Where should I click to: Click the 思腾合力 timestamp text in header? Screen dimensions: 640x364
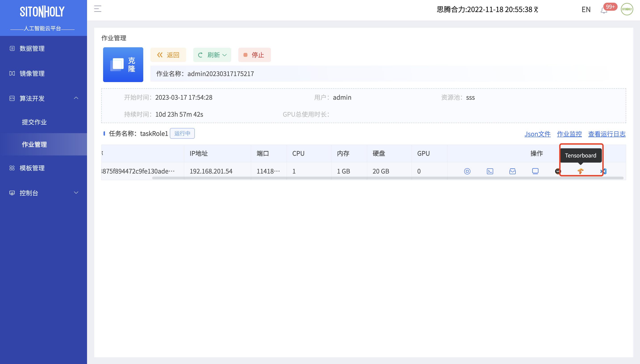[x=487, y=10]
